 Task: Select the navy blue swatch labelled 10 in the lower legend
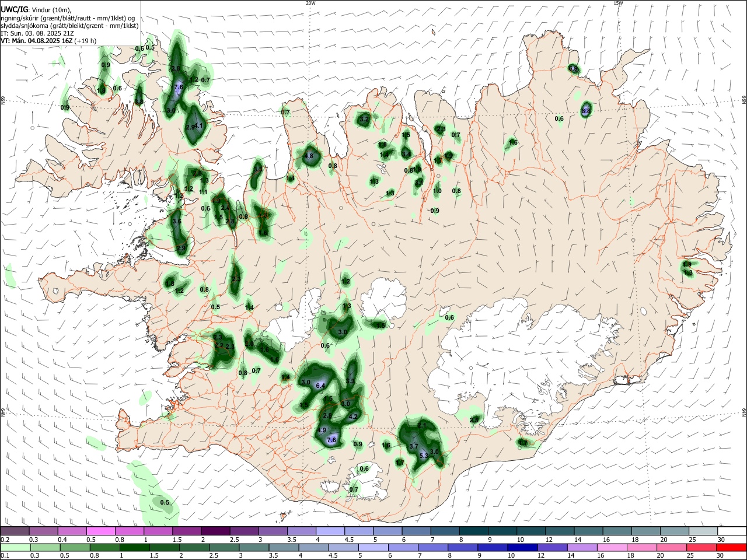[x=522, y=547]
